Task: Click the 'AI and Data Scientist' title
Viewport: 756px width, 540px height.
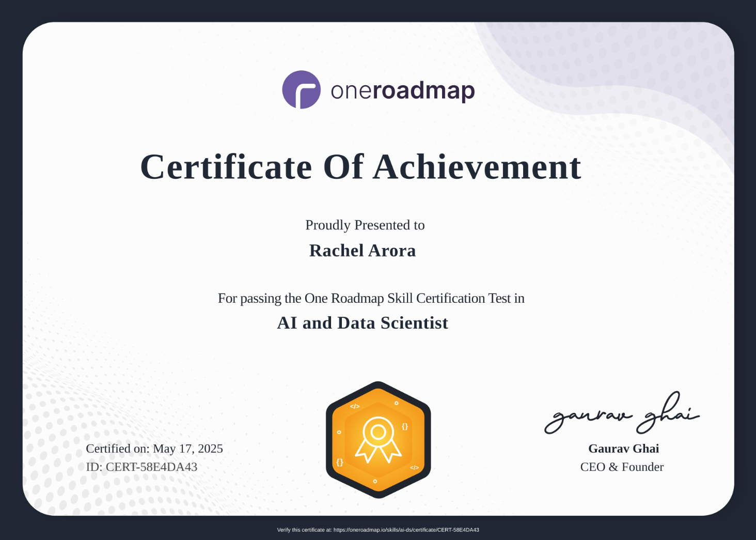Action: (363, 323)
